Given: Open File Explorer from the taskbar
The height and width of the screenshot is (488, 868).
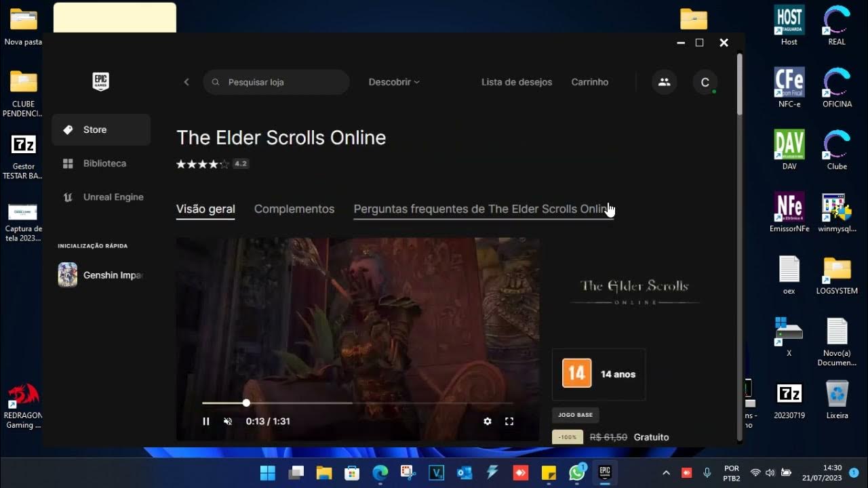Looking at the screenshot, I should click(324, 472).
